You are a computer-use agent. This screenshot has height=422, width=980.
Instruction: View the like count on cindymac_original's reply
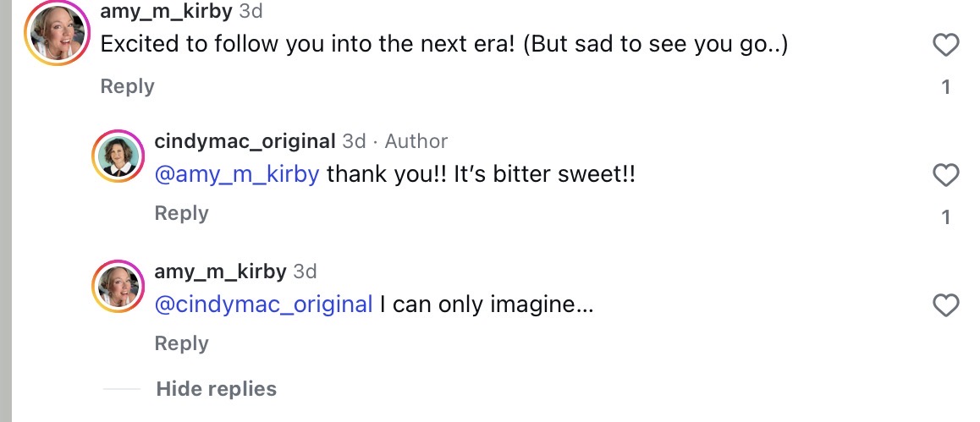[946, 217]
